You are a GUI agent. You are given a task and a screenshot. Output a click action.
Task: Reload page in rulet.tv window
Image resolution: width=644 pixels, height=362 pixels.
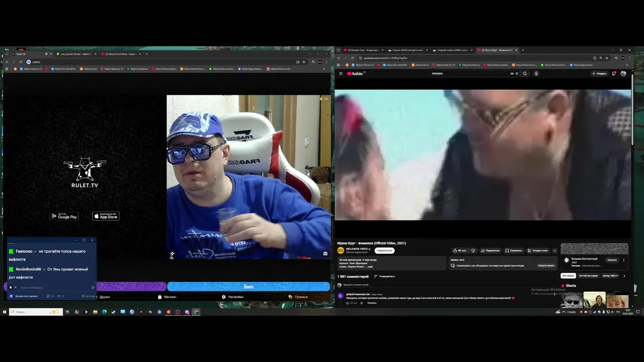(20, 62)
